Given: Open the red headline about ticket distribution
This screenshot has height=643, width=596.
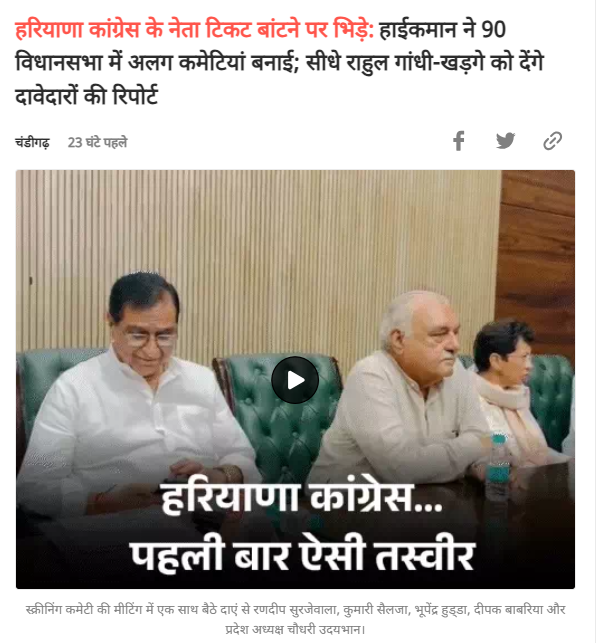Looking at the screenshot, I should click(194, 30).
